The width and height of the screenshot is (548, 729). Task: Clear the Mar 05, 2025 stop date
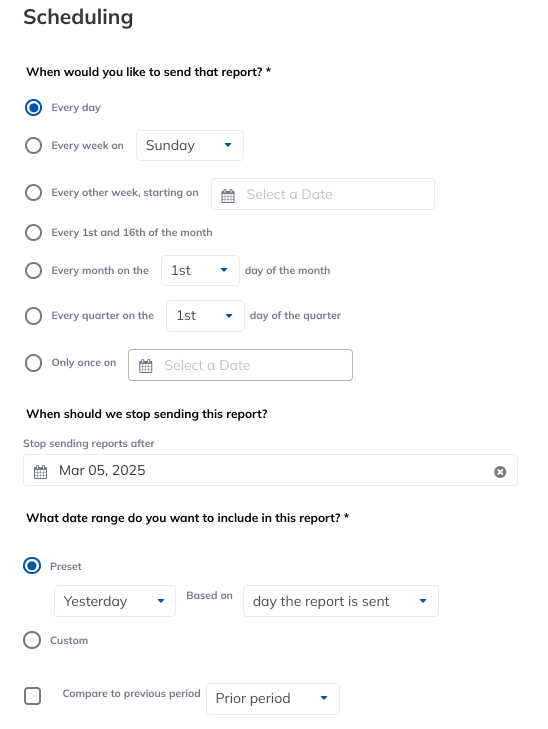[500, 472]
